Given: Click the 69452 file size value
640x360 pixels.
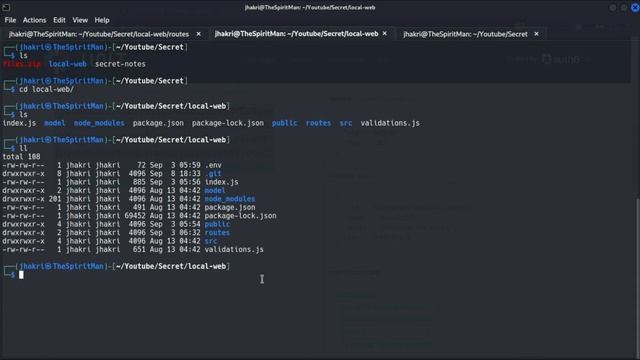Looking at the screenshot, I should pyautogui.click(x=135, y=216).
